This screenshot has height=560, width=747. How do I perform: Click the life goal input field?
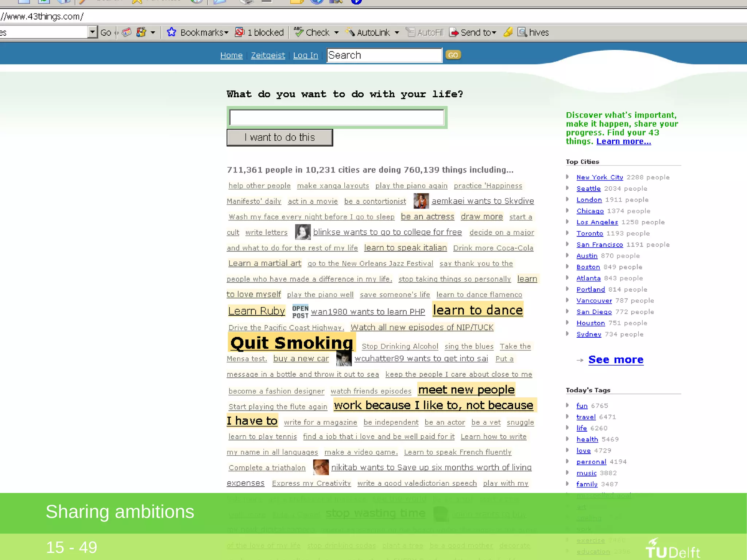337,118
